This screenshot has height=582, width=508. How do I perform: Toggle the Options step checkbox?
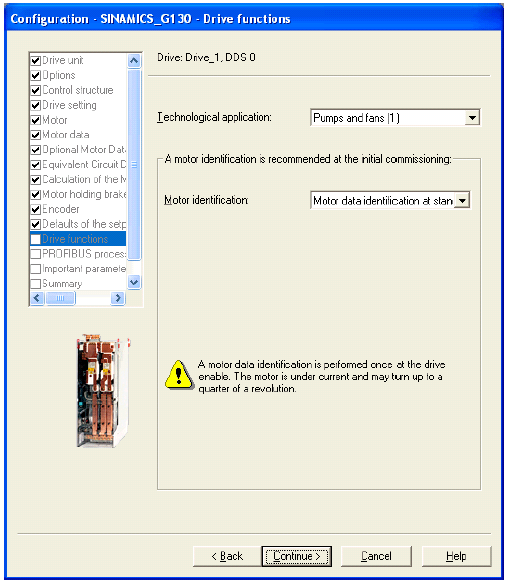36,75
